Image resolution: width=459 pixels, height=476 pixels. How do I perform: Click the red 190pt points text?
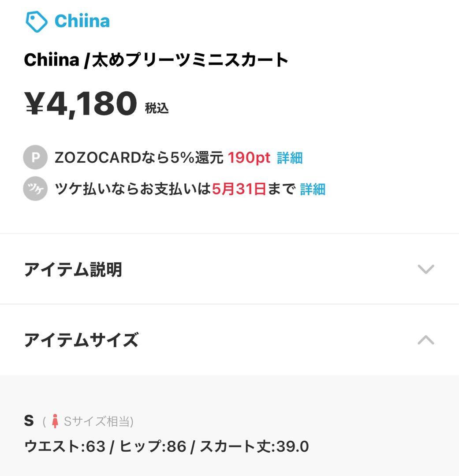(x=249, y=157)
